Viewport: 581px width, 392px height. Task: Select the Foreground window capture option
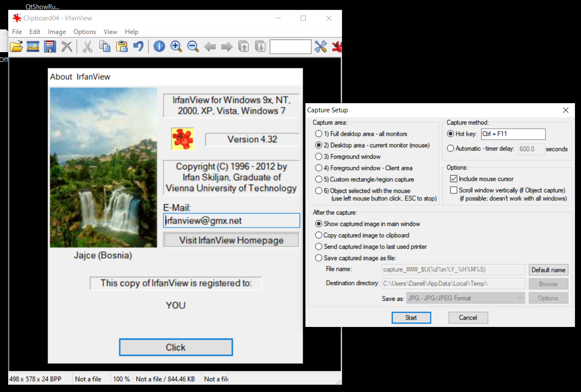pyautogui.click(x=319, y=157)
